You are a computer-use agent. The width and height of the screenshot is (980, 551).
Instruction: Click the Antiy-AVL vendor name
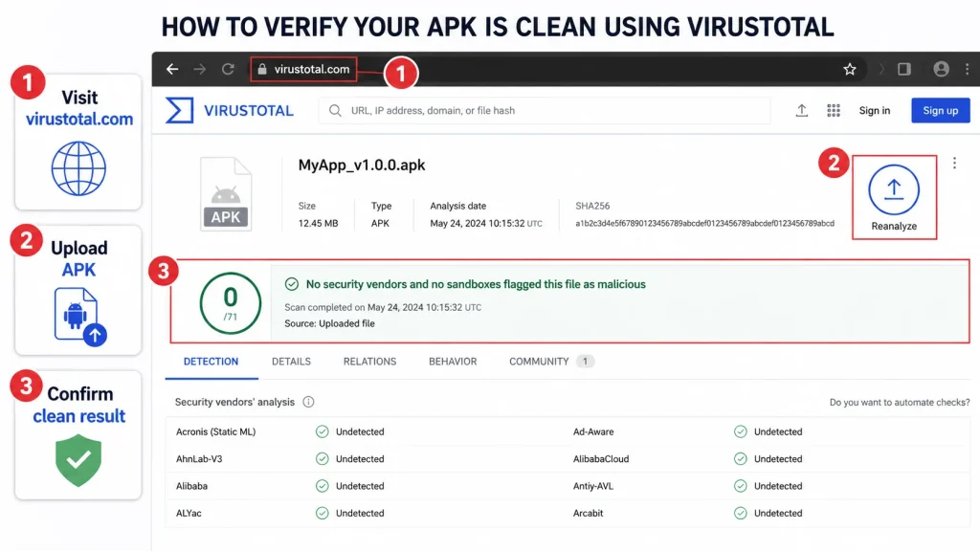pyautogui.click(x=593, y=486)
